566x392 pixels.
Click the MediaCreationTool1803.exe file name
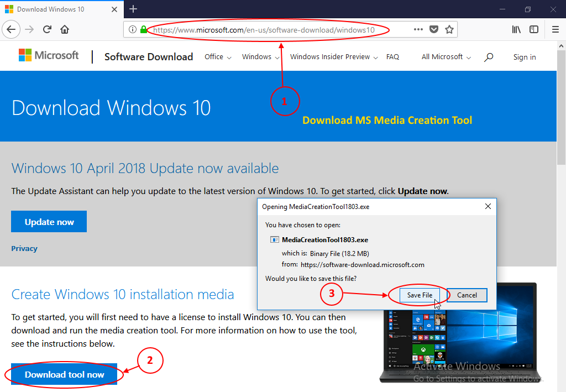pyautogui.click(x=325, y=239)
